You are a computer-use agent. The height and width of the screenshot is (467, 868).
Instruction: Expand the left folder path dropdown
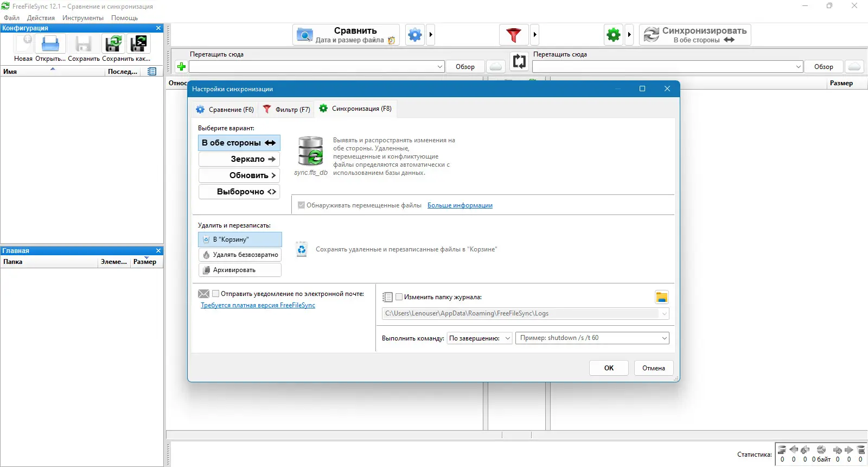(440, 67)
